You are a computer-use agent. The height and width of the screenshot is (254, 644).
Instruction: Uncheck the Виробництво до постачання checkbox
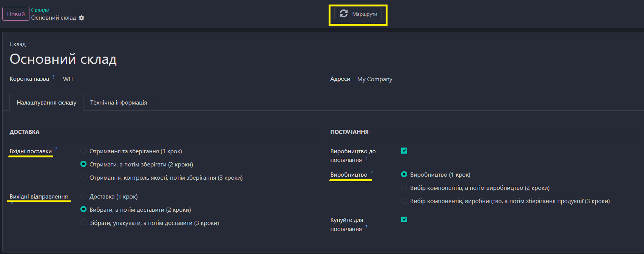[x=404, y=151]
